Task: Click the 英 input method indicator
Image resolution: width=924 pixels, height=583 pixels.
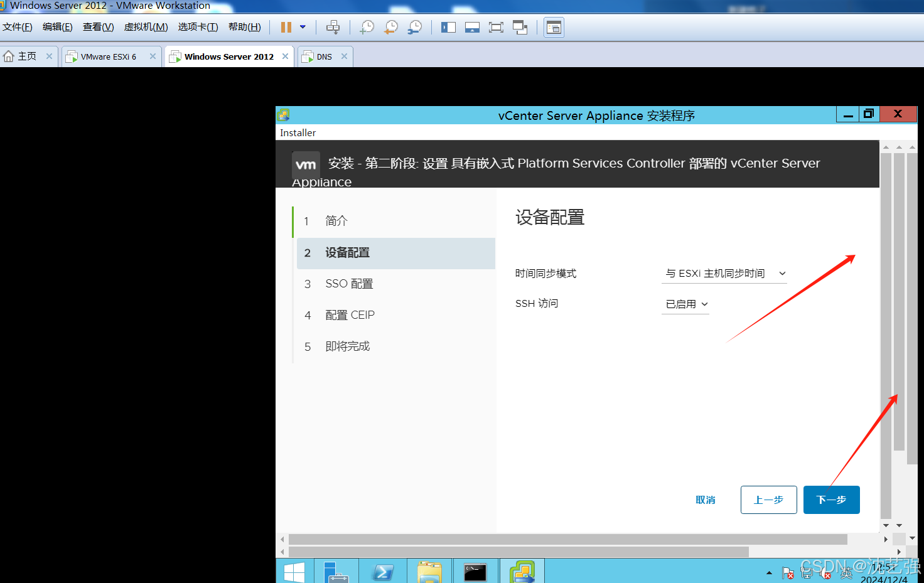Action: [x=846, y=573]
